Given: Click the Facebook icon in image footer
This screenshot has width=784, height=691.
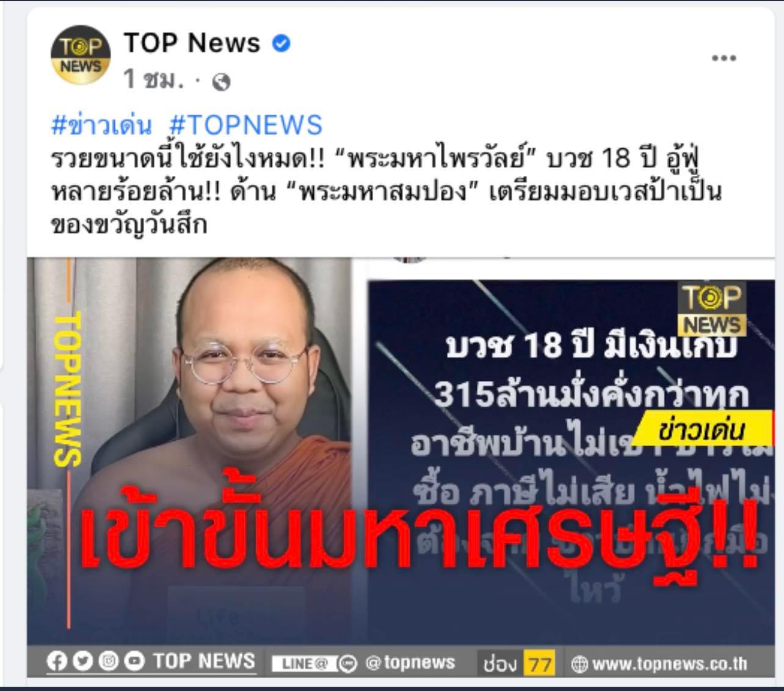Looking at the screenshot, I should click(x=56, y=662).
